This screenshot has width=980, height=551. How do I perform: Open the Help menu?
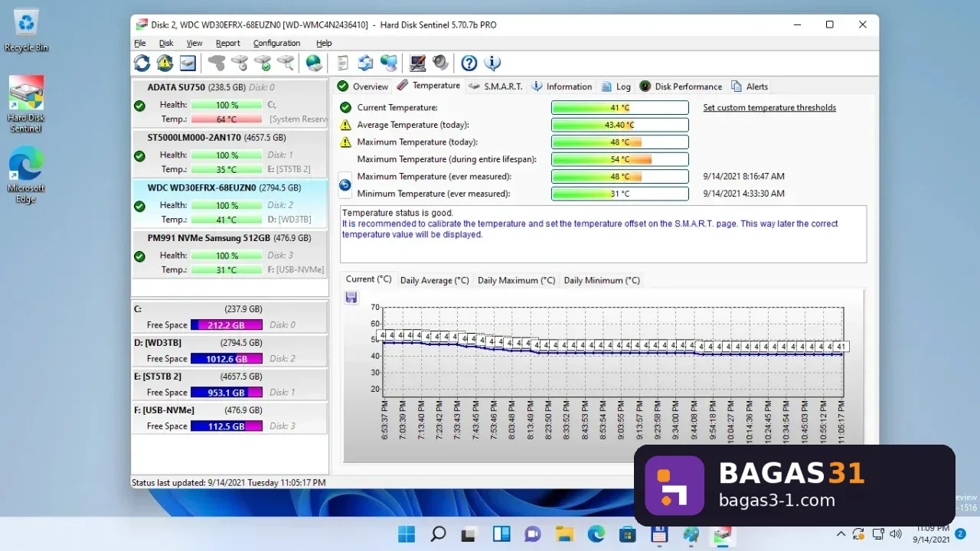pos(324,43)
